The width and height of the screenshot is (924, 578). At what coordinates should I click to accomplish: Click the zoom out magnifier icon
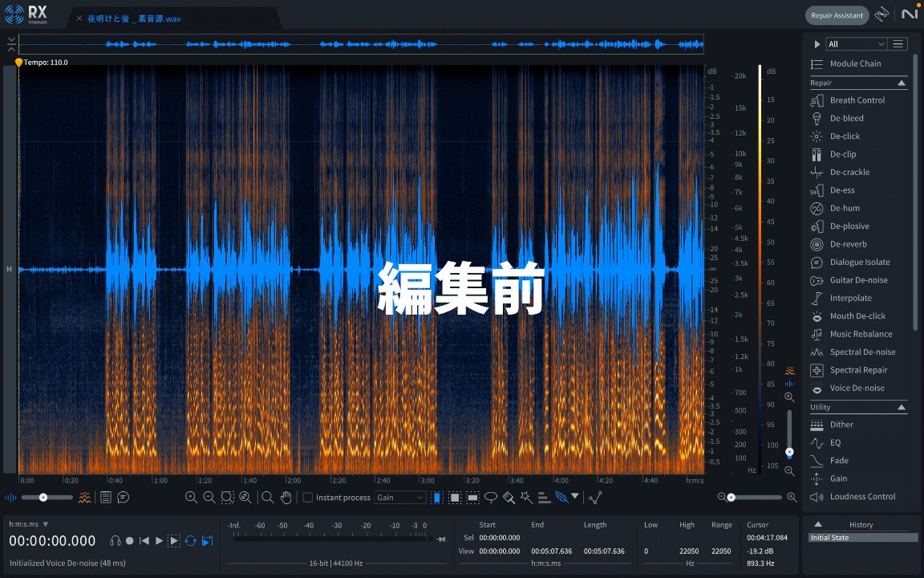[209, 498]
